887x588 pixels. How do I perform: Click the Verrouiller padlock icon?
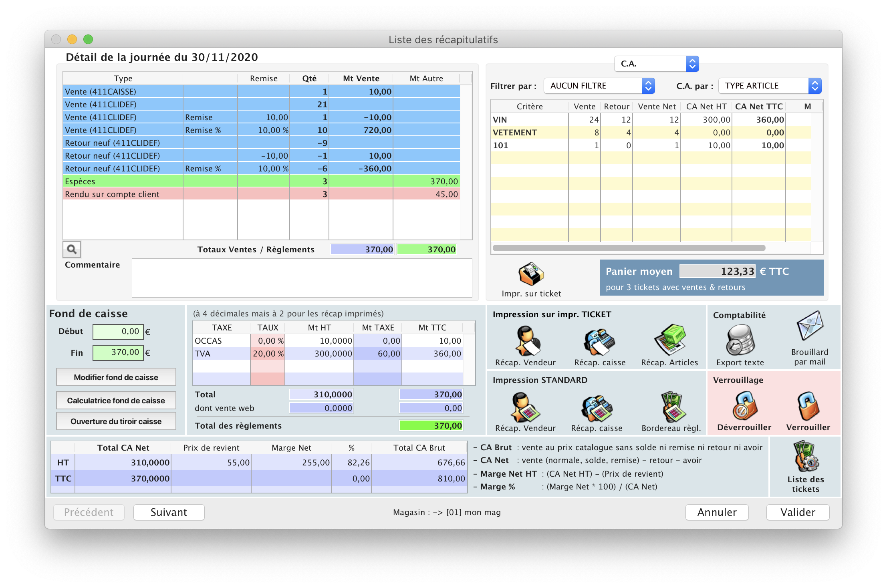pyautogui.click(x=808, y=407)
